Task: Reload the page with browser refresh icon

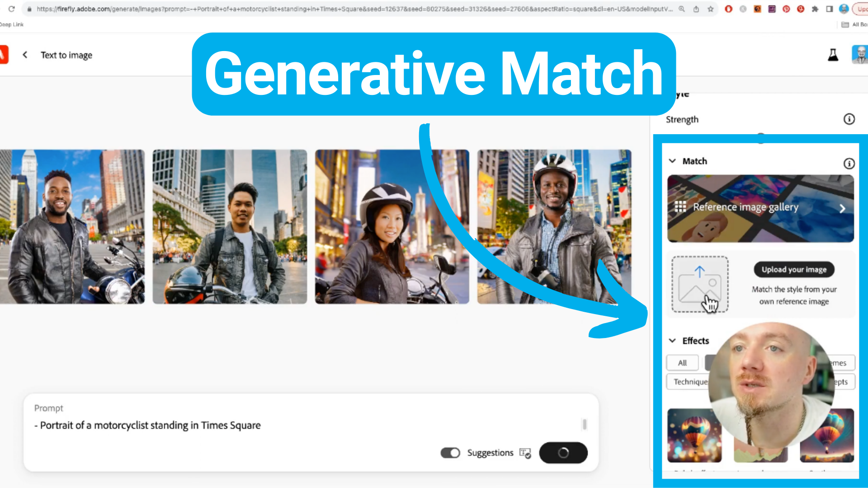Action: click(x=12, y=9)
